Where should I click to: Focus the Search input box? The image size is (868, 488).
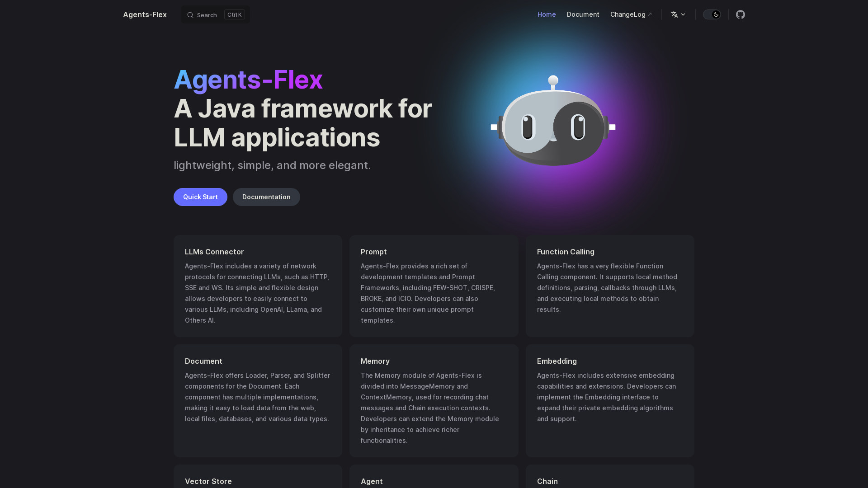[216, 14]
